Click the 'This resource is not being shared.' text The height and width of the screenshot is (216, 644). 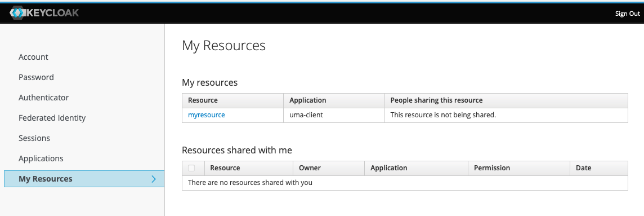tap(443, 115)
